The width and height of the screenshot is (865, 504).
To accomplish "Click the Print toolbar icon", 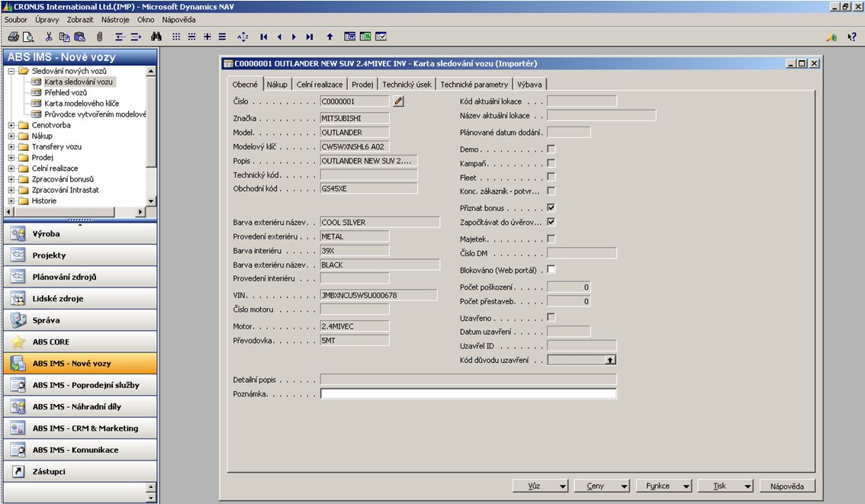I will (13, 37).
